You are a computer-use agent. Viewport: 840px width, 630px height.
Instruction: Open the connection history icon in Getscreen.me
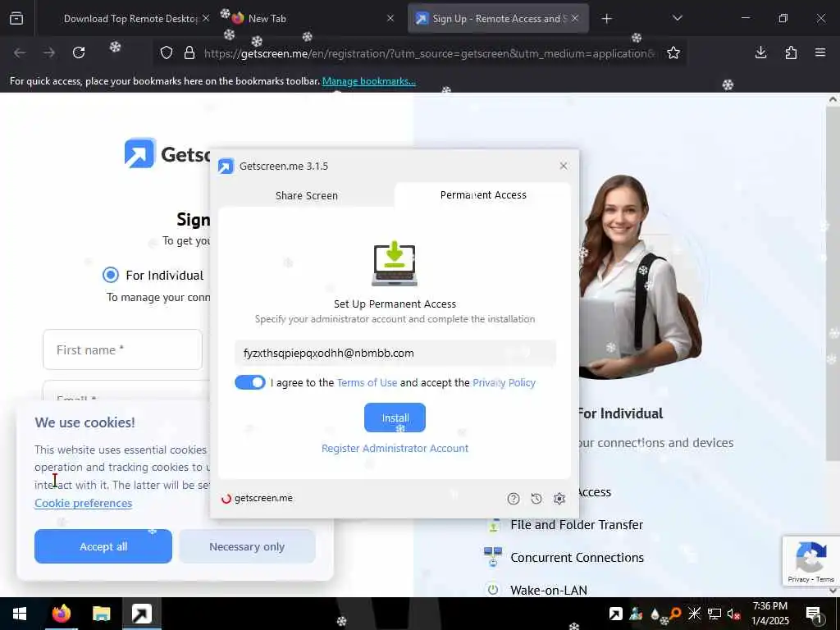(536, 499)
